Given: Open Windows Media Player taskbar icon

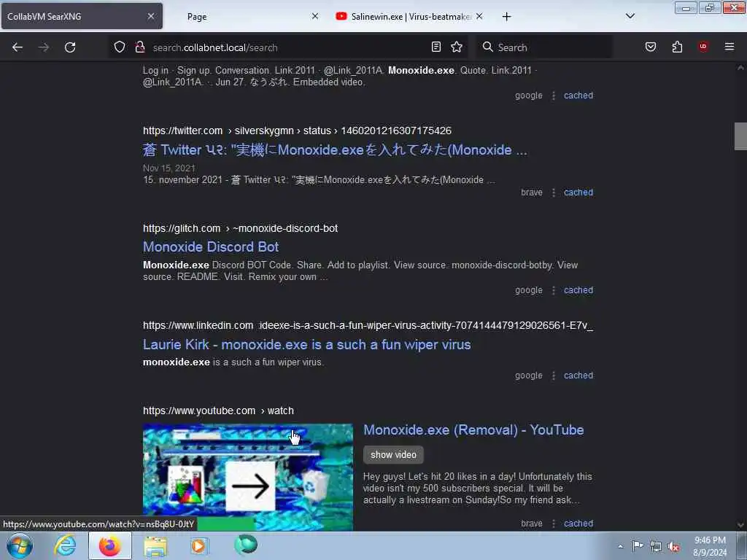Looking at the screenshot, I should (x=199, y=546).
